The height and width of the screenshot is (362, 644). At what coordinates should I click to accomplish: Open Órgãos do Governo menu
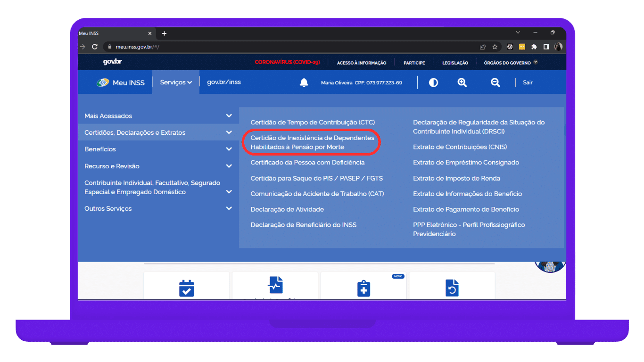[510, 63]
